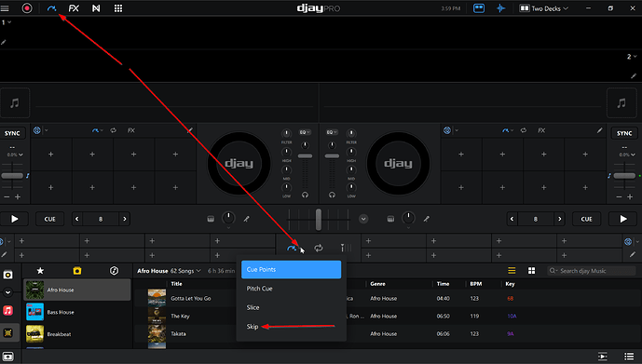Toggle left channel headphone pre-cue
The height and width of the screenshot is (364, 642).
[x=305, y=195]
